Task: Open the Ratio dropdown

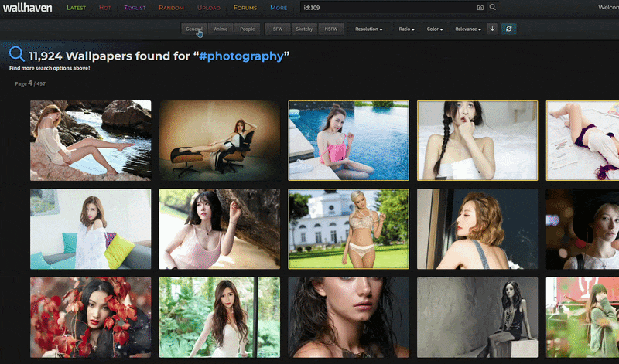Action: pos(406,29)
